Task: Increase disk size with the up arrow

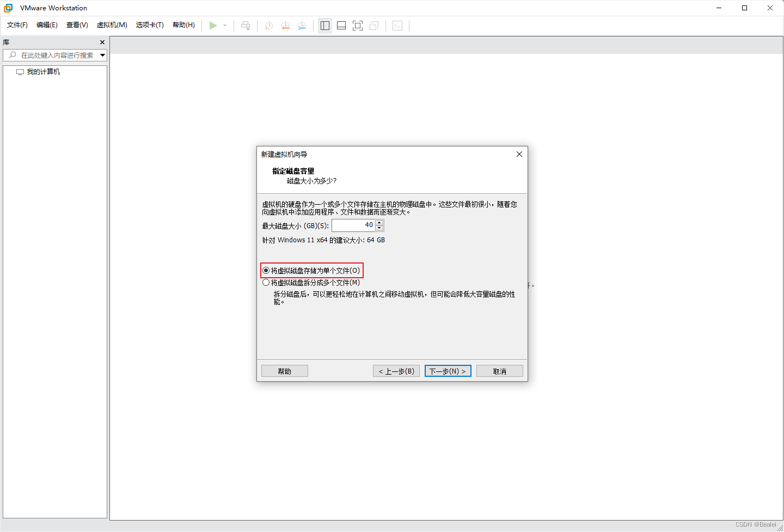Action: 379,222
